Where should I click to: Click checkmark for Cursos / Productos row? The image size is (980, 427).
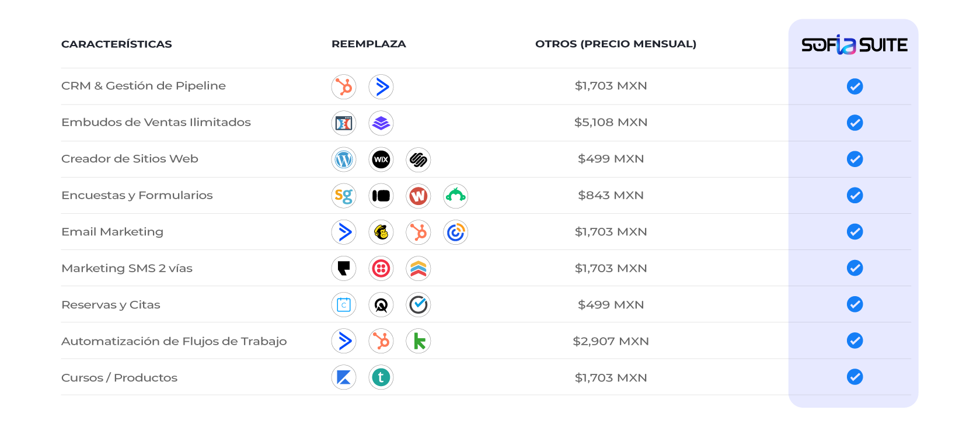coord(855,377)
